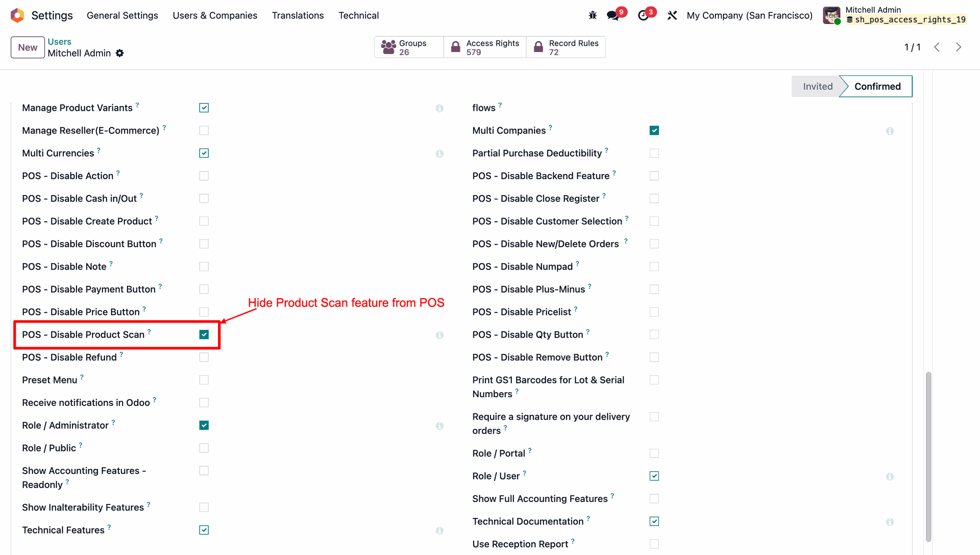The image size is (980, 555).
Task: Open the gear actions menu beside Mitchell Admin
Action: 120,53
